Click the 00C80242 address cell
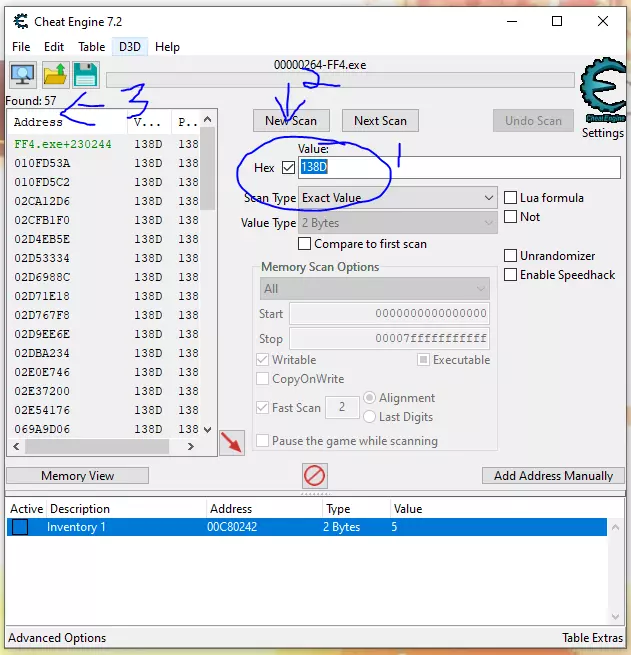Viewport: 631px width, 655px height. coord(232,527)
